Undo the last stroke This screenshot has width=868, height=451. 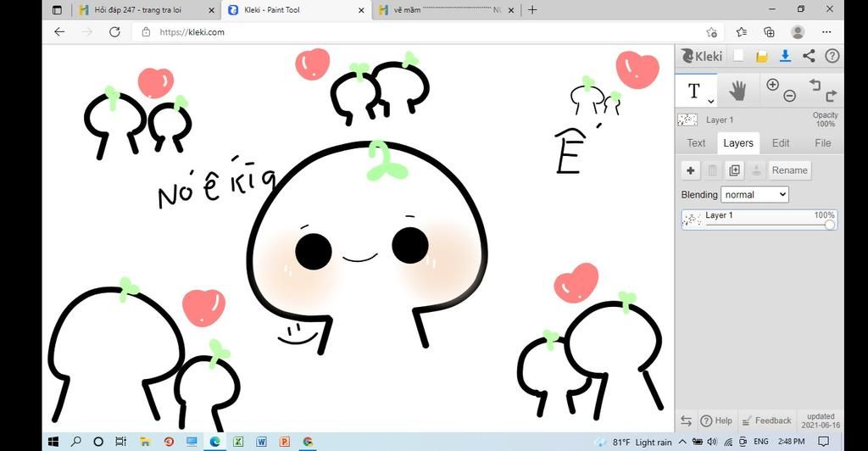(815, 85)
